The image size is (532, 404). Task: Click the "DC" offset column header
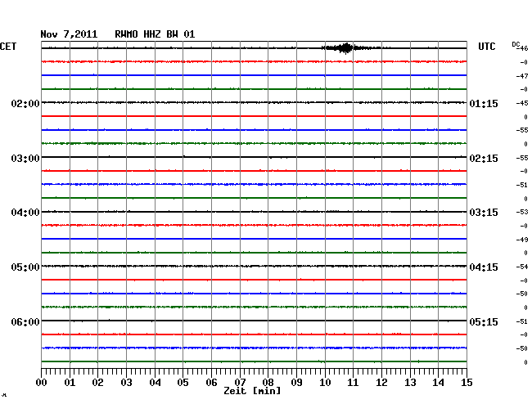coord(516,44)
